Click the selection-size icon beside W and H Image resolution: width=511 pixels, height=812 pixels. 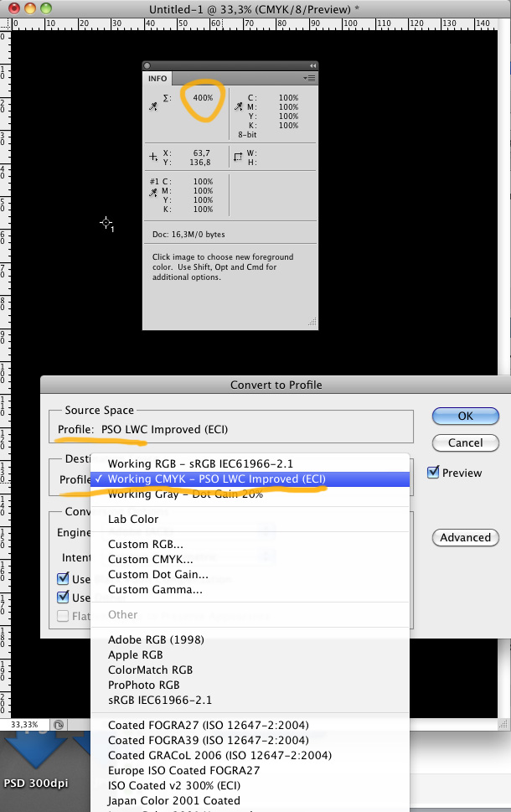[x=238, y=157]
